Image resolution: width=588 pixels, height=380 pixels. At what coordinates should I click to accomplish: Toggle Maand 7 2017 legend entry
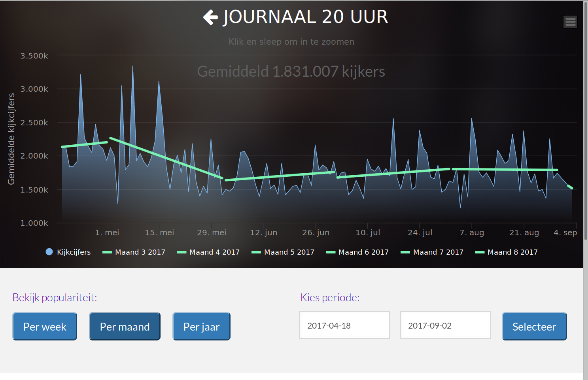(x=438, y=252)
